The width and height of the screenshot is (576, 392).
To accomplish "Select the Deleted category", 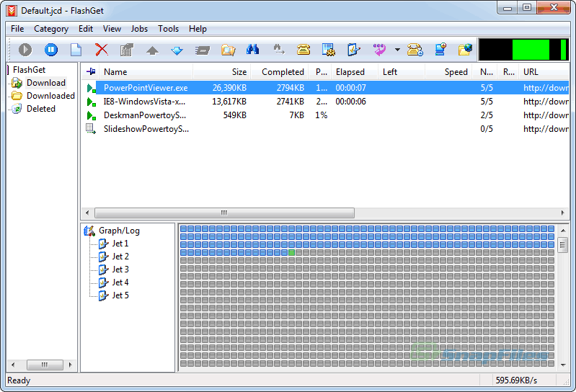I will [40, 109].
